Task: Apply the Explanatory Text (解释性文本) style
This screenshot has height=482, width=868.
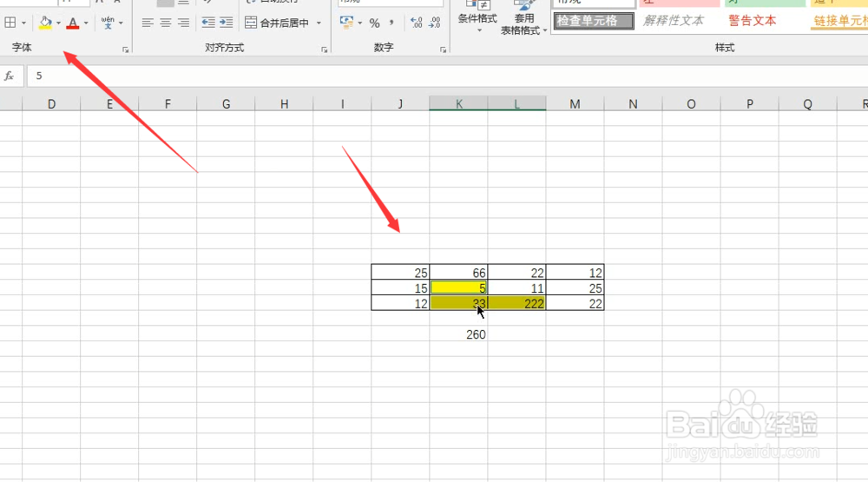Action: tap(674, 21)
